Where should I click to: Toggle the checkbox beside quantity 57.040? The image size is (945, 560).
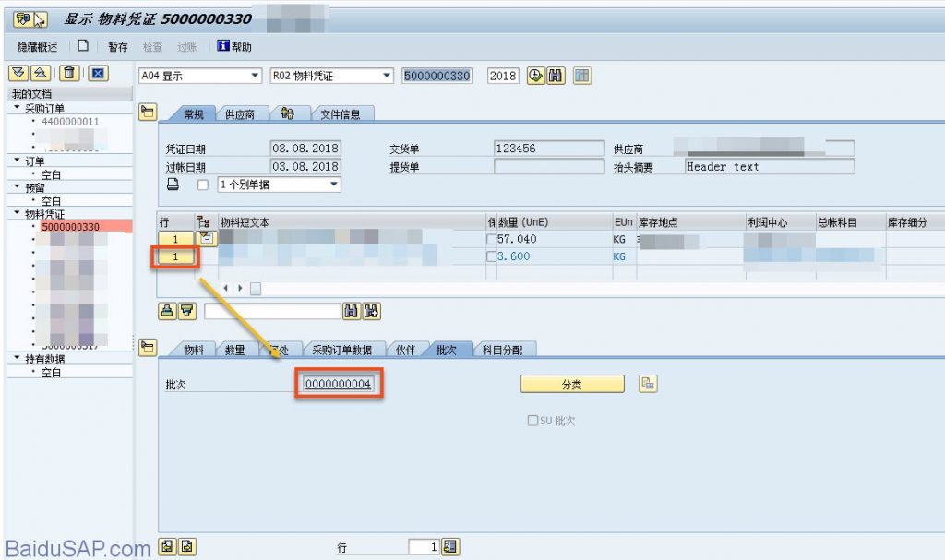pos(491,240)
